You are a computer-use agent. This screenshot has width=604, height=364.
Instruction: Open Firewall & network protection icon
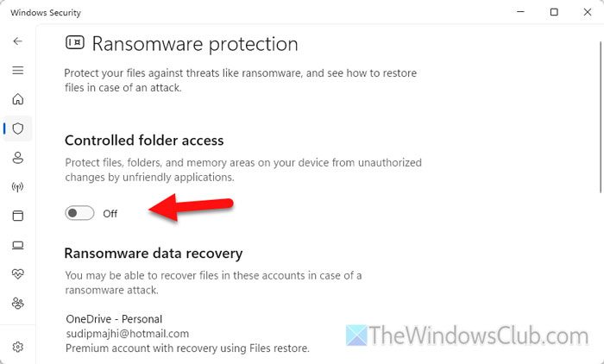[17, 186]
